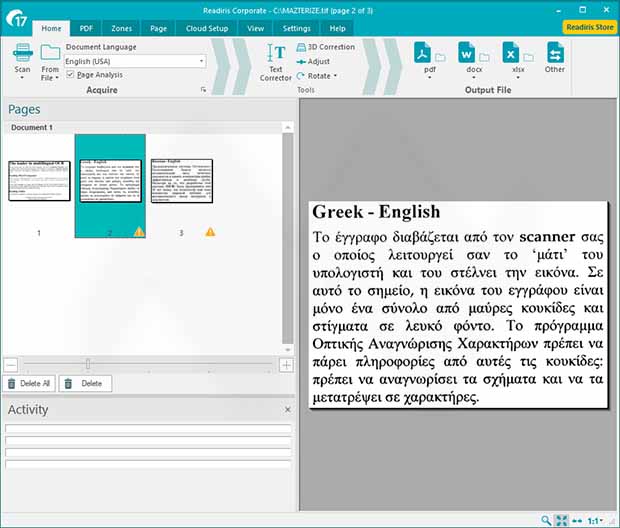
Task: Choose xlsx as the output format
Action: (510, 53)
